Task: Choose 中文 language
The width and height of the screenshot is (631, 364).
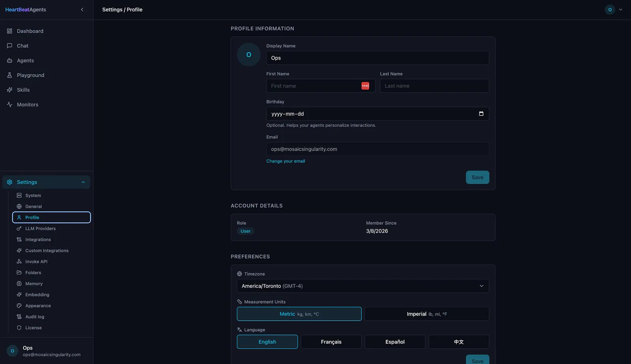Action: [x=459, y=342]
